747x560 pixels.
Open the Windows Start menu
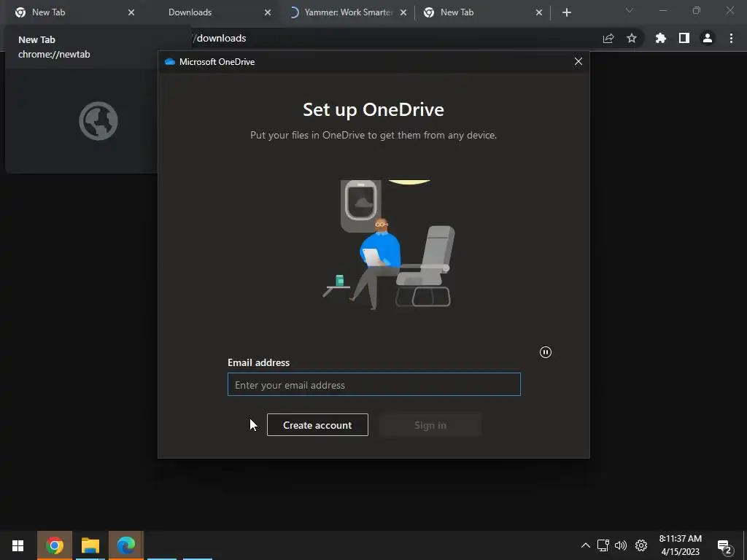(x=18, y=545)
